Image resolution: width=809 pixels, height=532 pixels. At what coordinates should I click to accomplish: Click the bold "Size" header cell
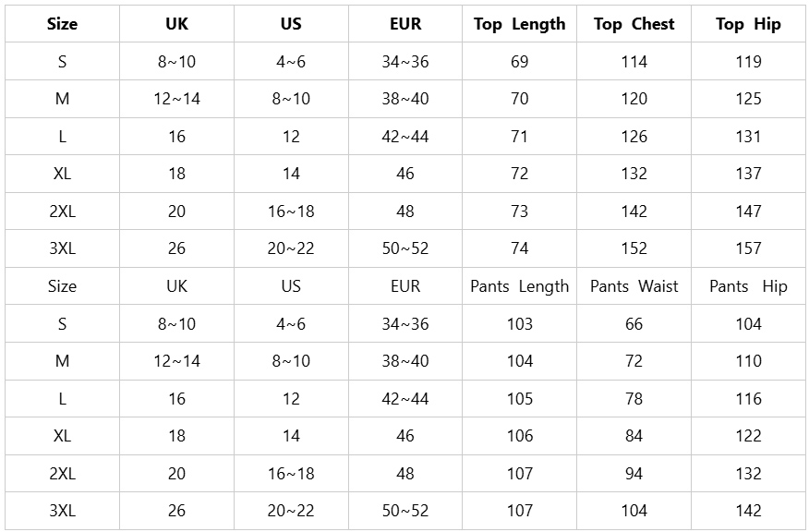tap(62, 24)
